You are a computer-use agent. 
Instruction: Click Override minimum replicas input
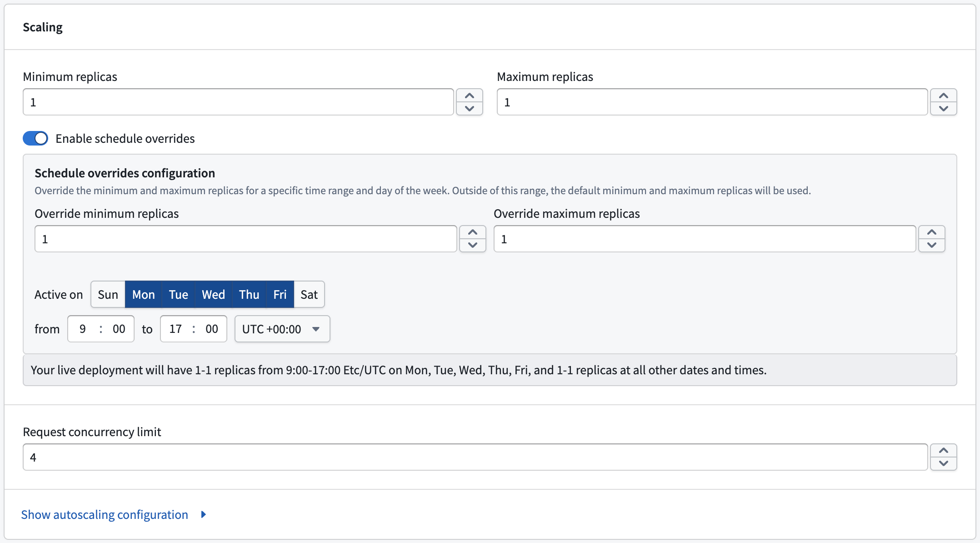coord(246,239)
